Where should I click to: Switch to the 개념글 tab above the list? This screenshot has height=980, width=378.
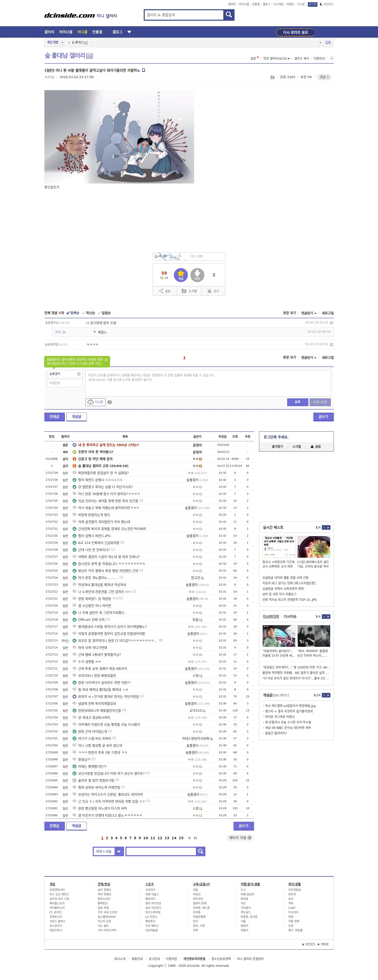coord(76,417)
